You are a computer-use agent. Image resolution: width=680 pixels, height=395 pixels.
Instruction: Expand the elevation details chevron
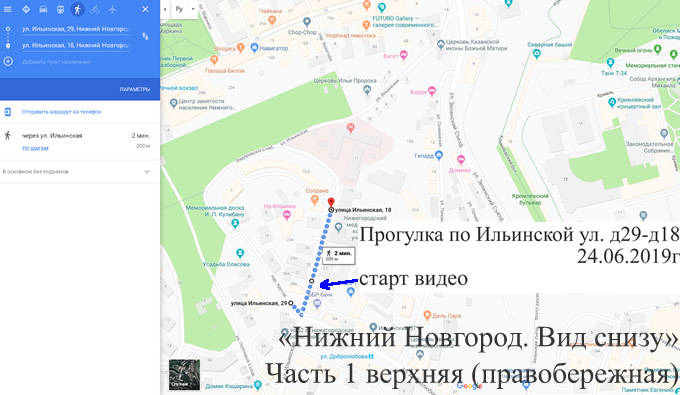[x=147, y=172]
